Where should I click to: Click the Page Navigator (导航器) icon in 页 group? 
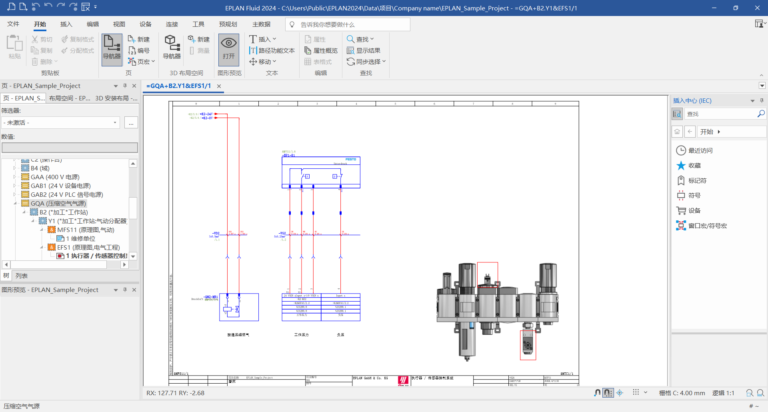pyautogui.click(x=112, y=48)
